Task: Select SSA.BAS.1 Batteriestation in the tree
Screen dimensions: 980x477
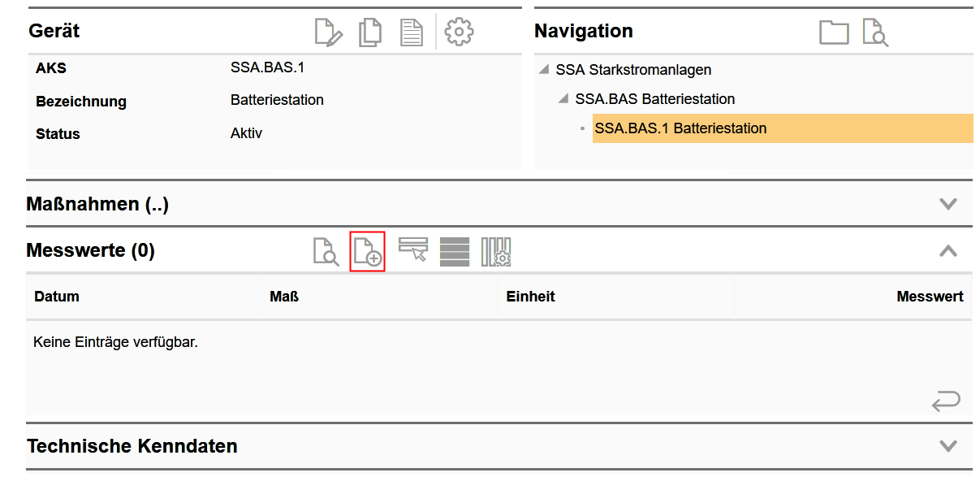Action: click(x=680, y=128)
